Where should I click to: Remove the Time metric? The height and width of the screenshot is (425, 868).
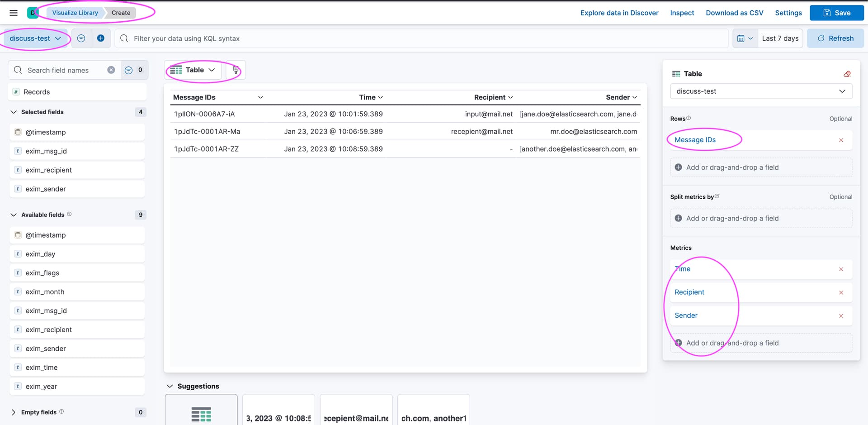point(841,269)
